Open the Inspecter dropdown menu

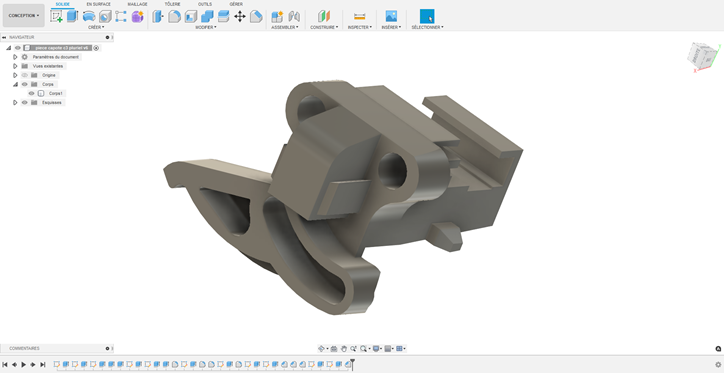[360, 27]
